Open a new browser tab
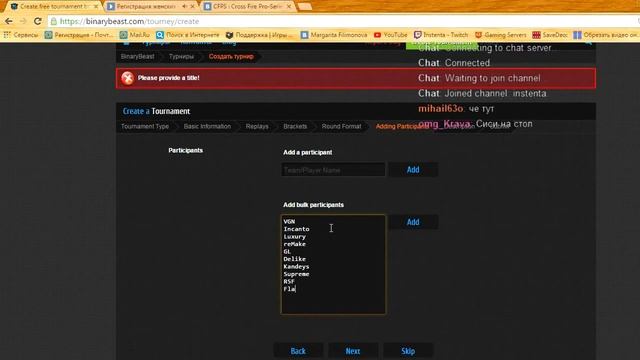 304,7
